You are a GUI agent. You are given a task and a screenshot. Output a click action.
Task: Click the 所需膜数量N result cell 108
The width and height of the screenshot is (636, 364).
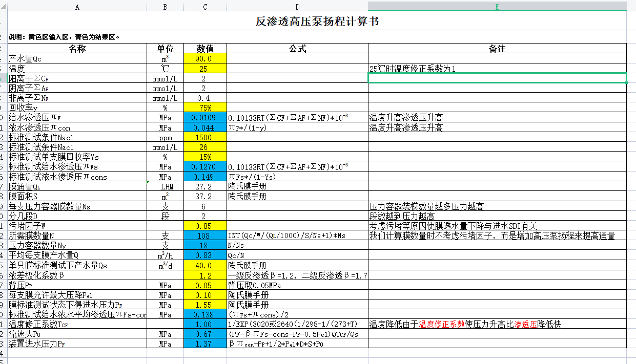click(x=204, y=235)
